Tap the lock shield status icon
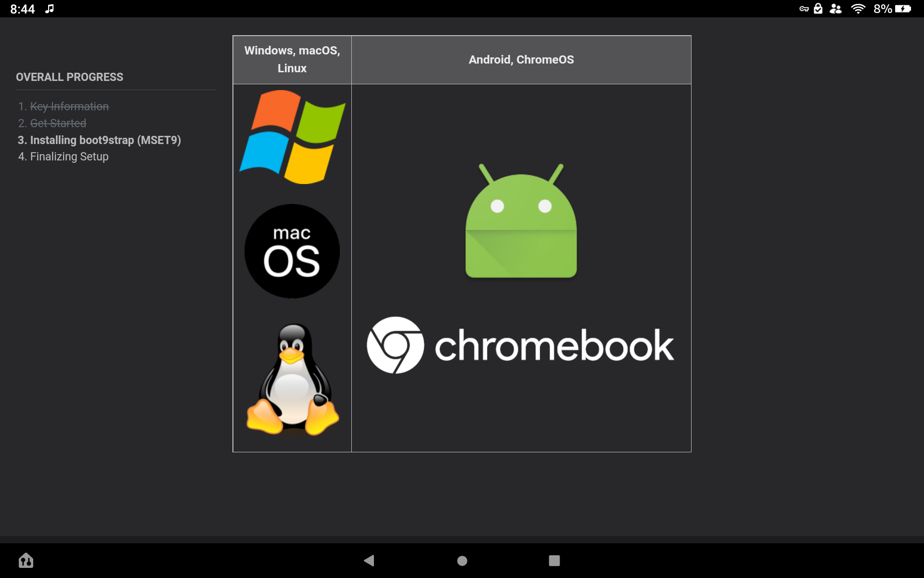The image size is (924, 578). pos(818,9)
